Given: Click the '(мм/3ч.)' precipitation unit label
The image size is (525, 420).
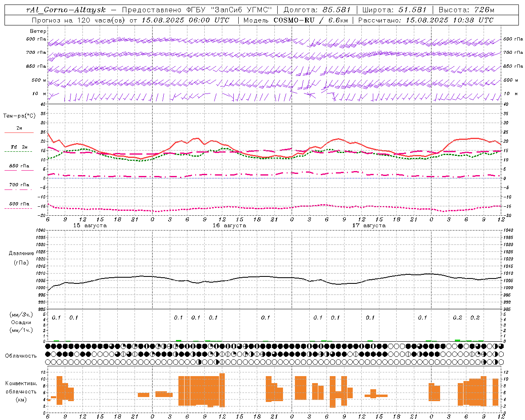Looking at the screenshot, I should pyautogui.click(x=21, y=315).
